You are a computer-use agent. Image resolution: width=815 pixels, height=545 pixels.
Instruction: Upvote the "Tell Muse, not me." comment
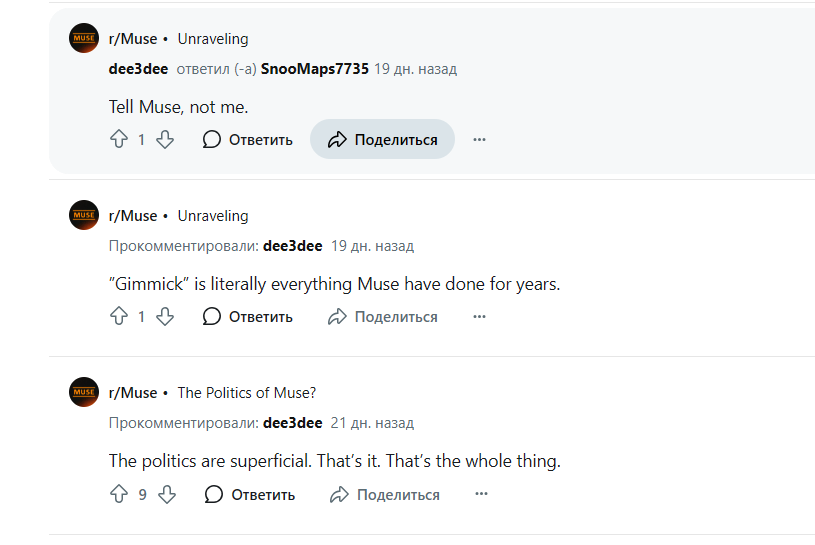coord(119,140)
